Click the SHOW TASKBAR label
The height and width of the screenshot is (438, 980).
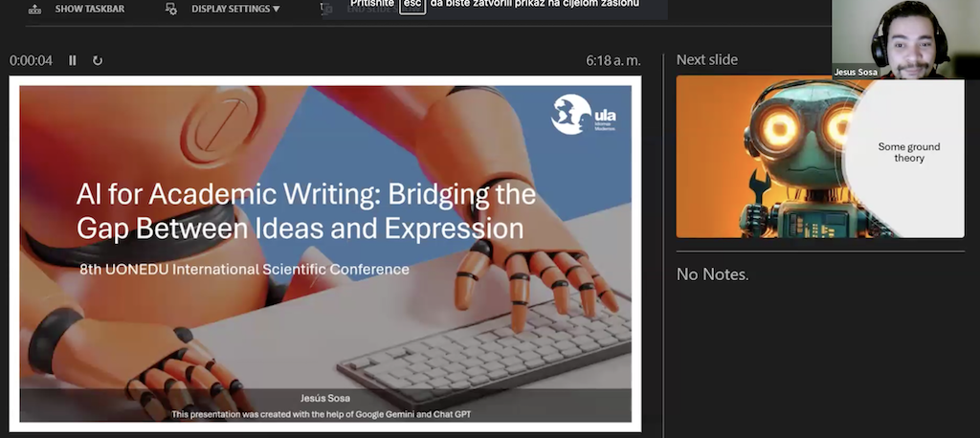89,9
